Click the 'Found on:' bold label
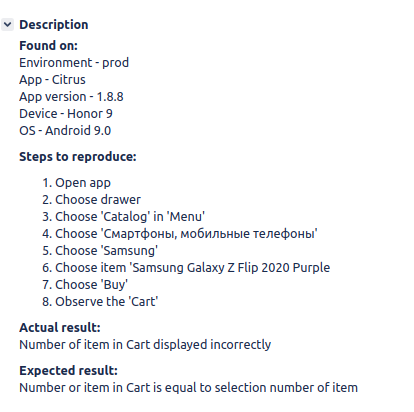Image resolution: width=414 pixels, height=412 pixels. click(x=48, y=46)
